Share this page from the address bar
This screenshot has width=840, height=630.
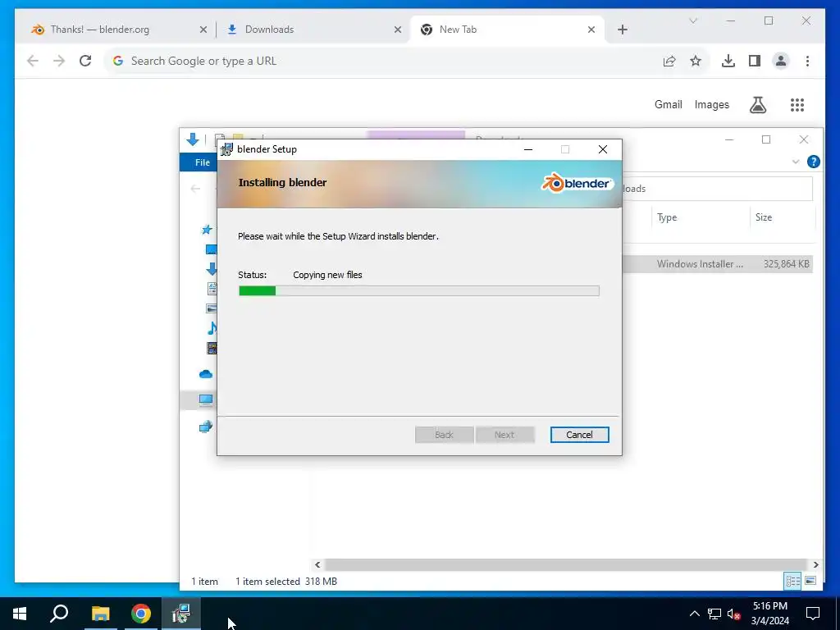pyautogui.click(x=669, y=61)
